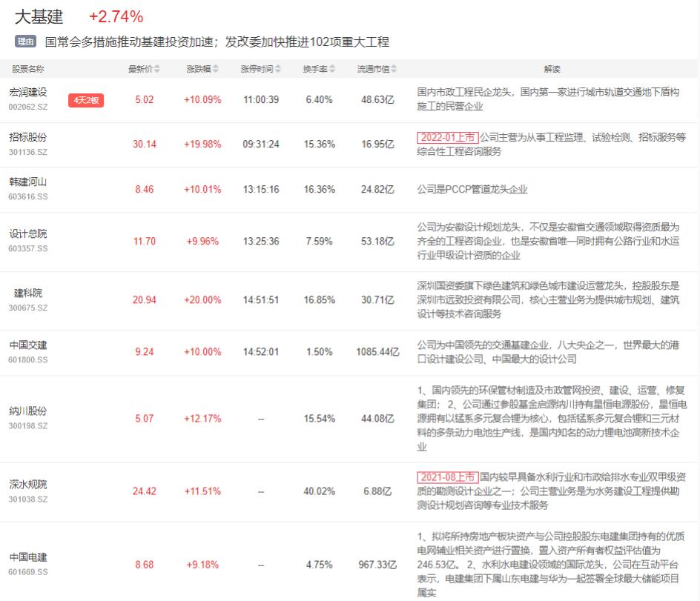Image resolution: width=700 pixels, height=601 pixels.
Task: Click 韩建河山 description 公司是PCCP管道龙头企业
Action: pyautogui.click(x=472, y=189)
